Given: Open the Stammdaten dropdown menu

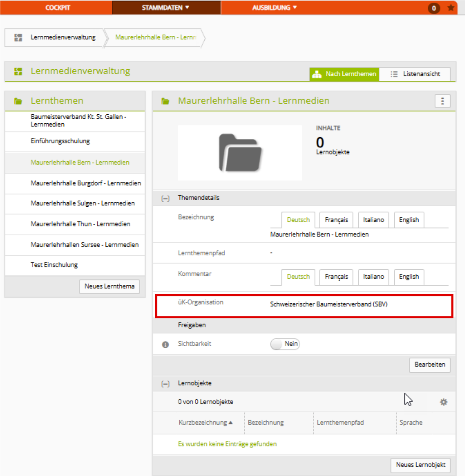Looking at the screenshot, I should pos(166,8).
